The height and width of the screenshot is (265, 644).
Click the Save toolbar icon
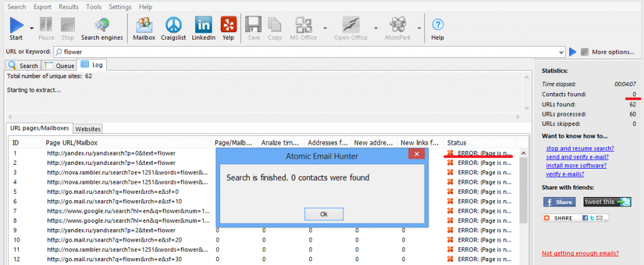tap(253, 29)
